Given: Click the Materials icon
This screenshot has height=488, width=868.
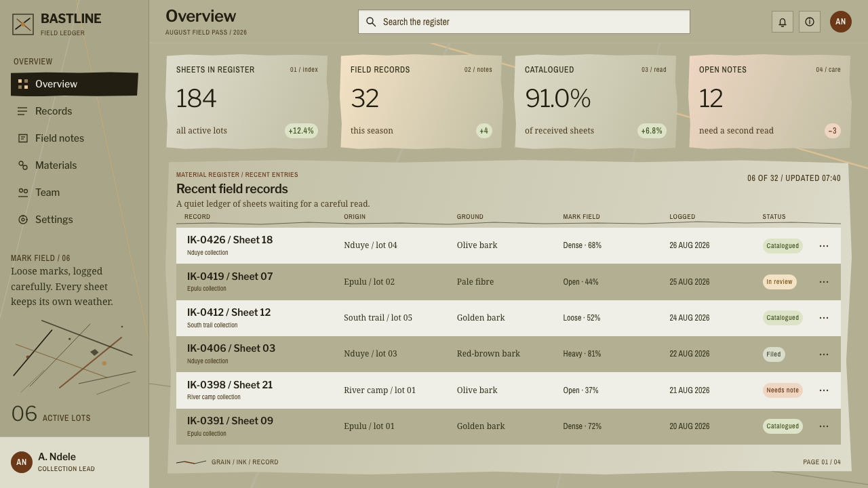Looking at the screenshot, I should click(x=23, y=165).
